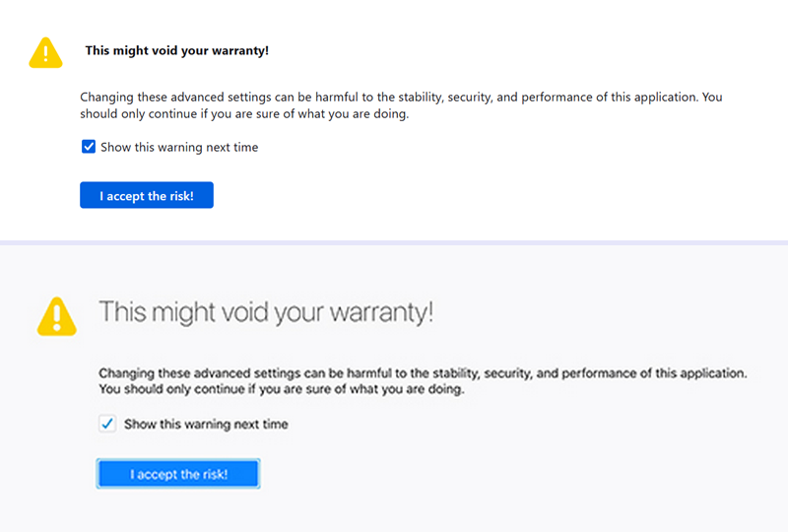The height and width of the screenshot is (532, 788).
Task: Click the warning paragraph in the gray panel
Action: pos(423,381)
